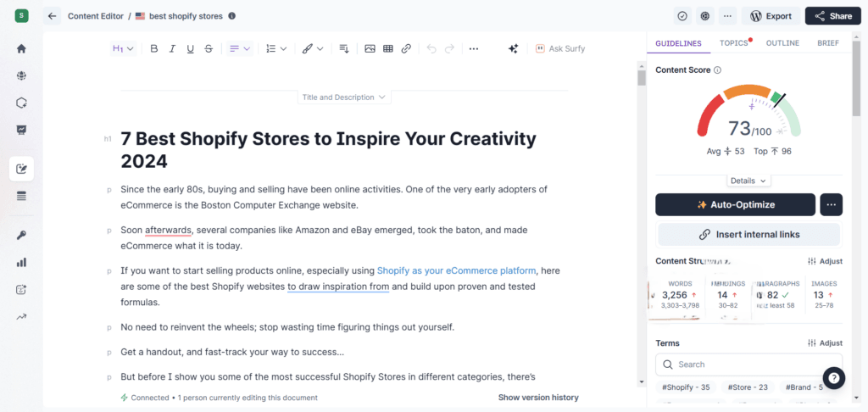Select the #Shopify - 35 term tag
Image resolution: width=868 pixels, height=412 pixels.
(686, 387)
